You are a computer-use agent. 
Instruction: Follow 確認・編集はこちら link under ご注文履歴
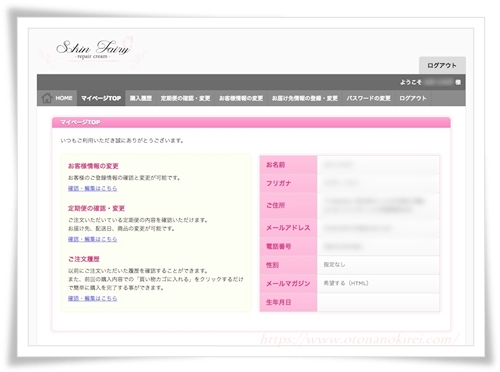[92, 298]
